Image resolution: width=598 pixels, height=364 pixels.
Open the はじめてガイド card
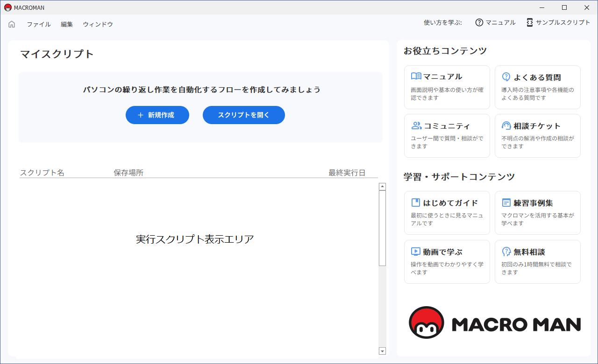pos(447,213)
